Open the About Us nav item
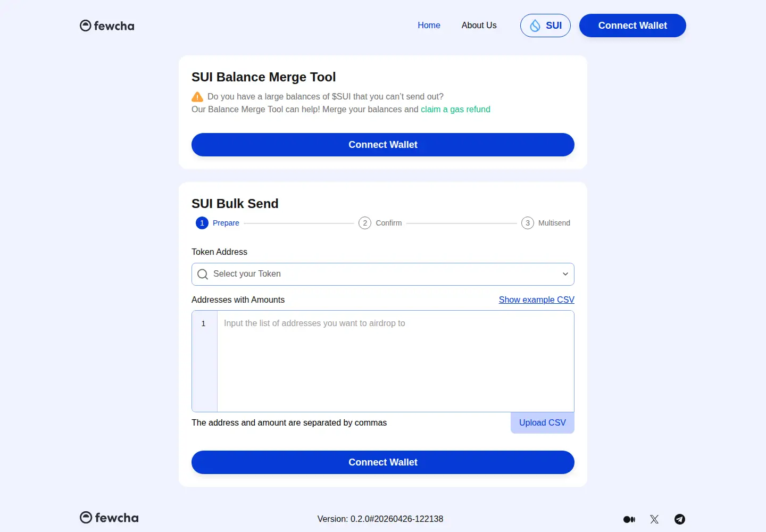 tap(479, 26)
